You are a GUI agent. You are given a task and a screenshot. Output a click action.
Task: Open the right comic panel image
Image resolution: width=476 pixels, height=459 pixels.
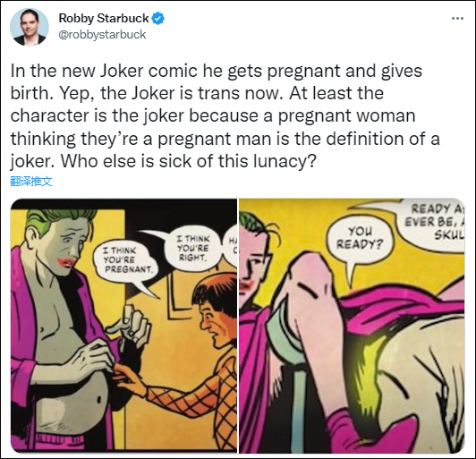[x=352, y=326]
